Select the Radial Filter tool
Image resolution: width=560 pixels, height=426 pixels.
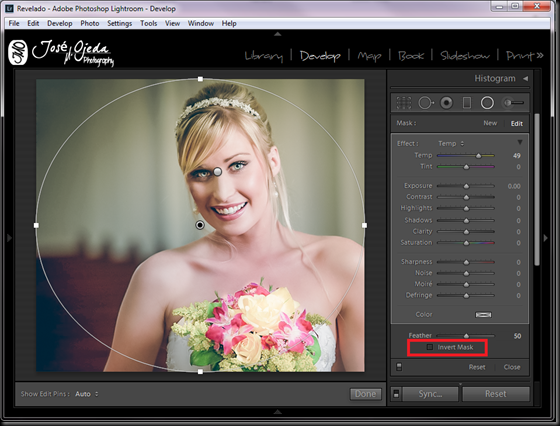487,103
